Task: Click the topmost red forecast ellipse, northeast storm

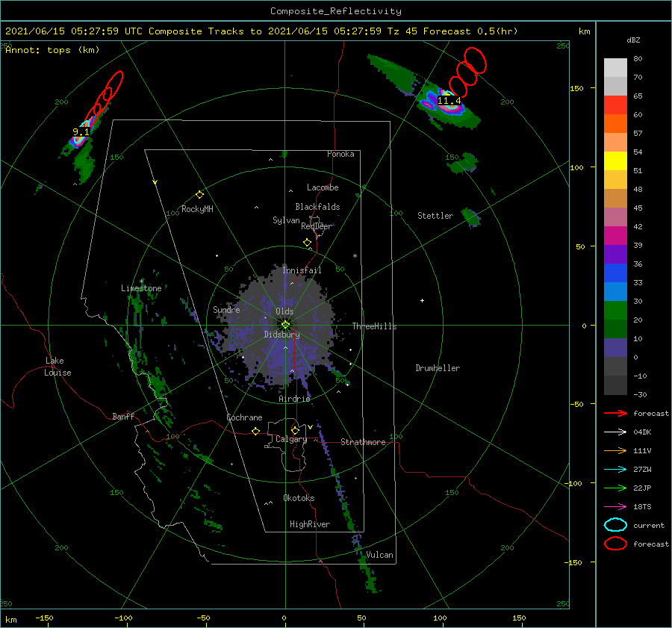Action: click(x=475, y=60)
